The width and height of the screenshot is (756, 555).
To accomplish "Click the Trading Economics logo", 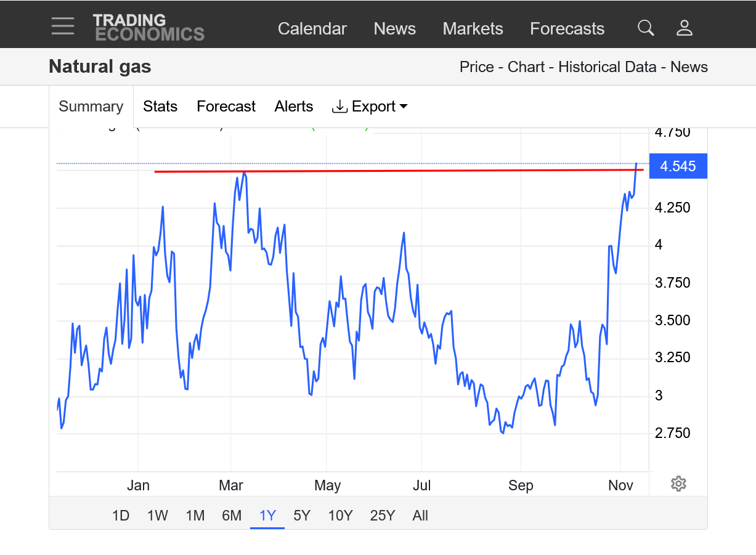I will click(x=148, y=28).
